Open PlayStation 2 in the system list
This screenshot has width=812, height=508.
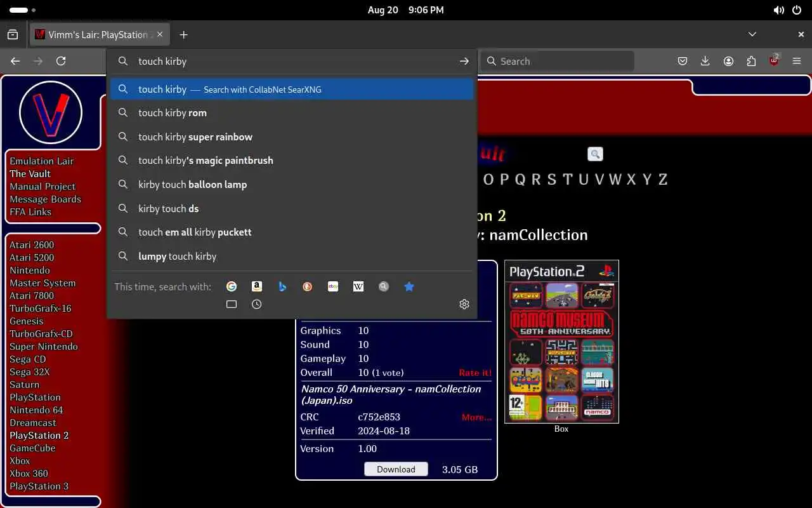39,436
